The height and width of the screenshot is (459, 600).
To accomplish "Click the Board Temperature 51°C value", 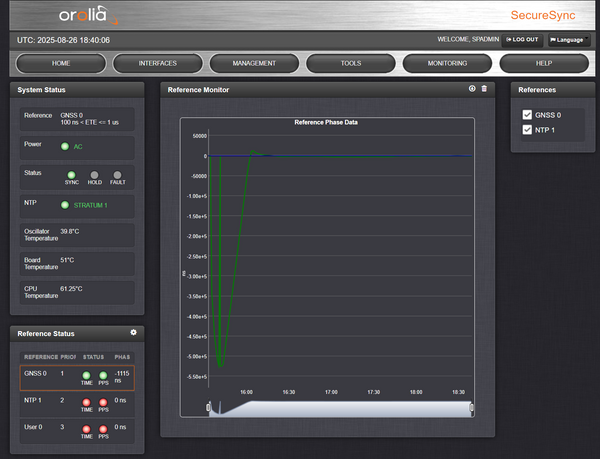I will coord(67,260).
